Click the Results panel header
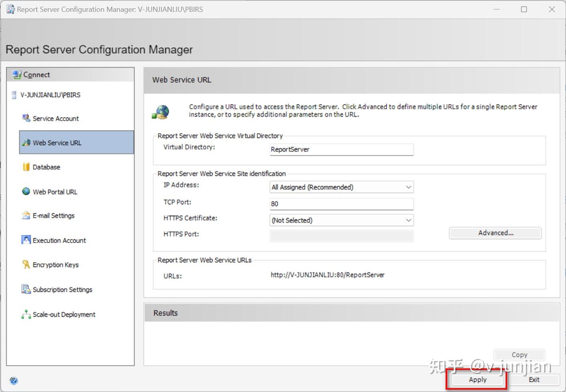Viewport: 566px width, 392px height. 352,313
